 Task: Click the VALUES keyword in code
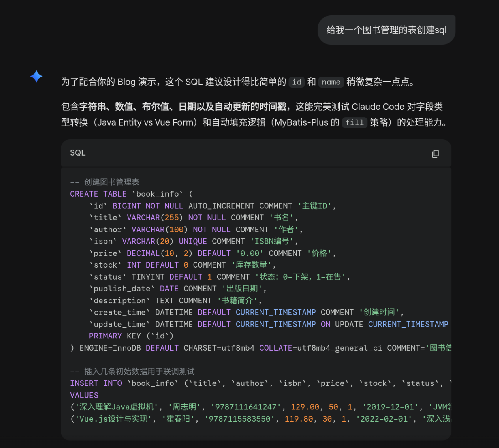point(84,395)
